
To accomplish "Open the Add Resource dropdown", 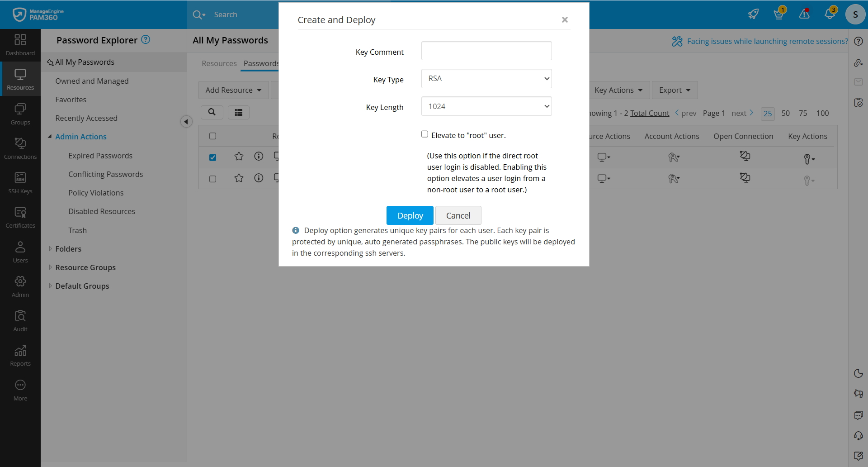I will (233, 90).
